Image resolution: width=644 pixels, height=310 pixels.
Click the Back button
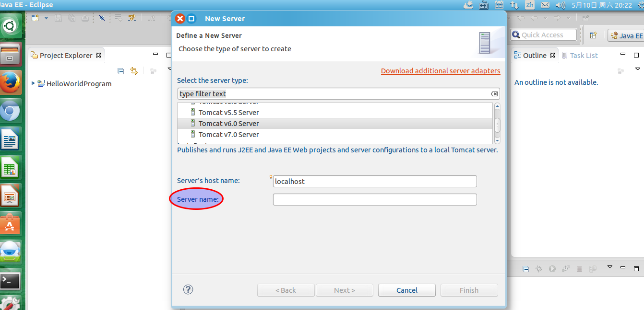pyautogui.click(x=286, y=290)
